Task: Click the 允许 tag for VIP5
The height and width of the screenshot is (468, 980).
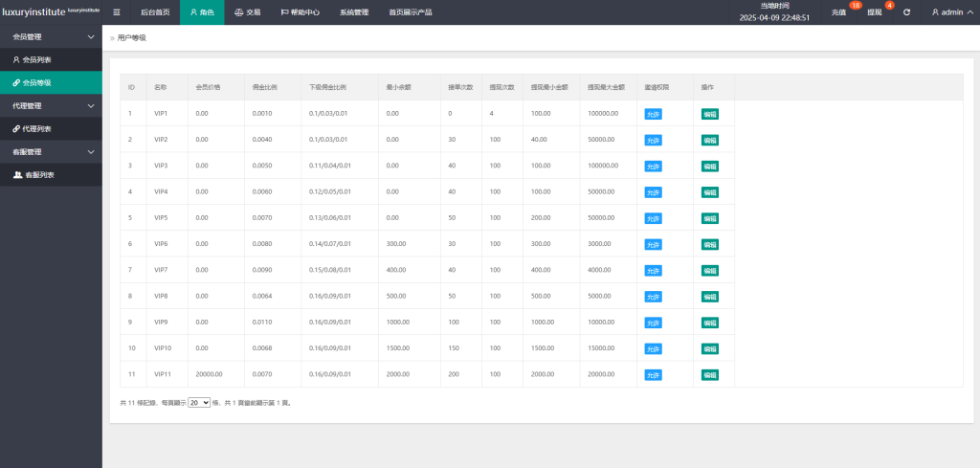Action: coord(653,218)
